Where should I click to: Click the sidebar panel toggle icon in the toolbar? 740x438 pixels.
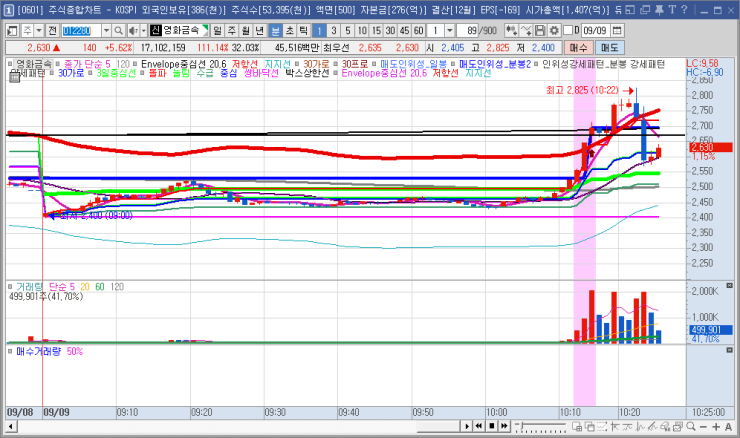pyautogui.click(x=12, y=31)
